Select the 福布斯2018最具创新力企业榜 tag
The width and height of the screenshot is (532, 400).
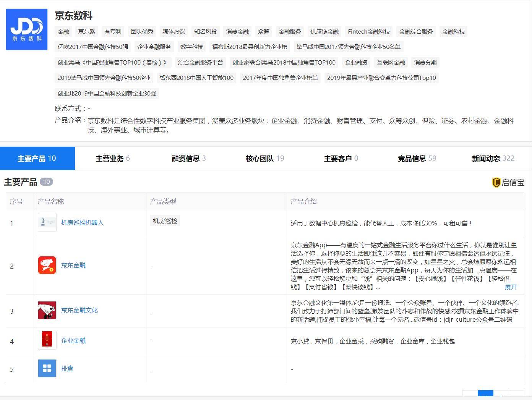click(x=250, y=47)
